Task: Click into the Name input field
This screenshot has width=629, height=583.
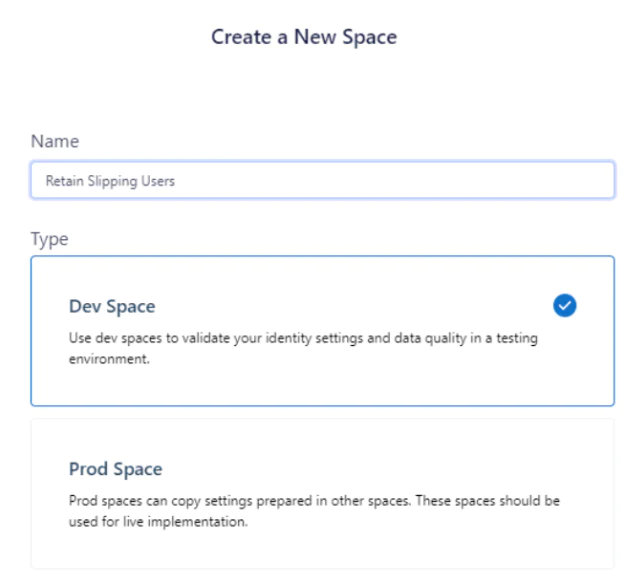Action: [x=322, y=181]
